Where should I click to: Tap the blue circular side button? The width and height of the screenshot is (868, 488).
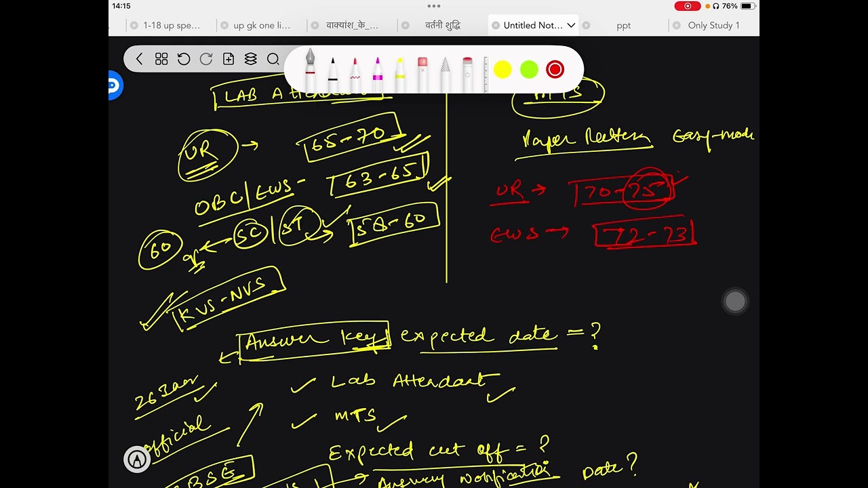[x=114, y=85]
